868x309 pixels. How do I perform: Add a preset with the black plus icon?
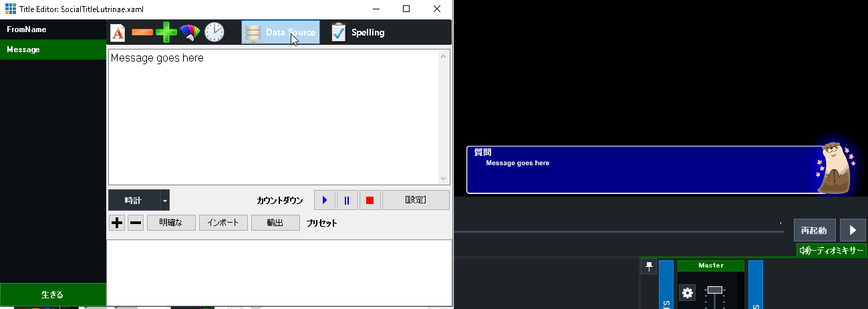click(117, 223)
